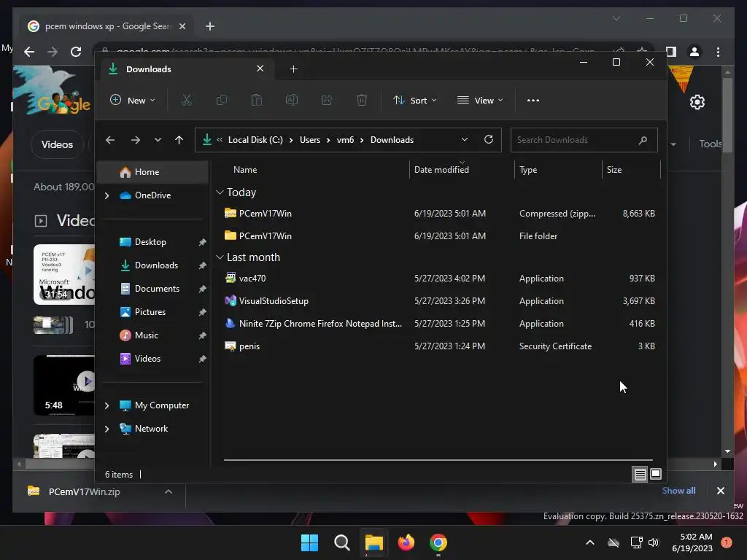This screenshot has width=747, height=560.
Task: Click the Copy icon in Explorer toolbar
Action: pyautogui.click(x=222, y=100)
